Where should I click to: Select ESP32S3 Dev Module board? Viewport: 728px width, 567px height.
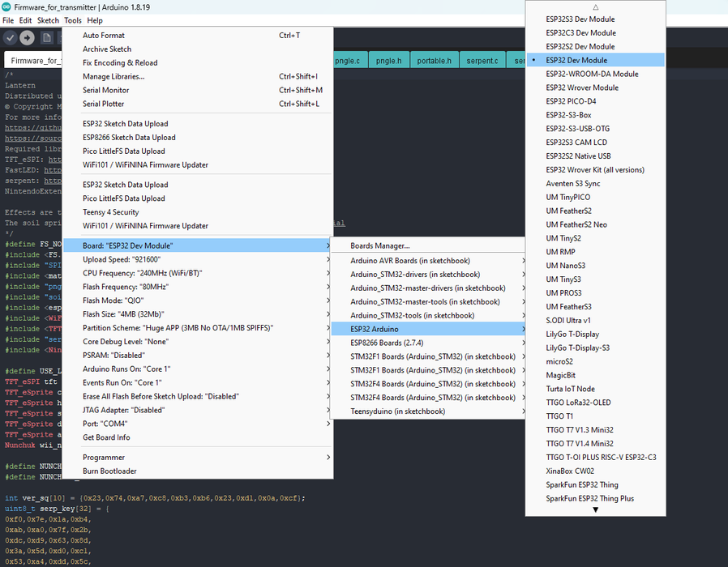[x=595, y=19]
